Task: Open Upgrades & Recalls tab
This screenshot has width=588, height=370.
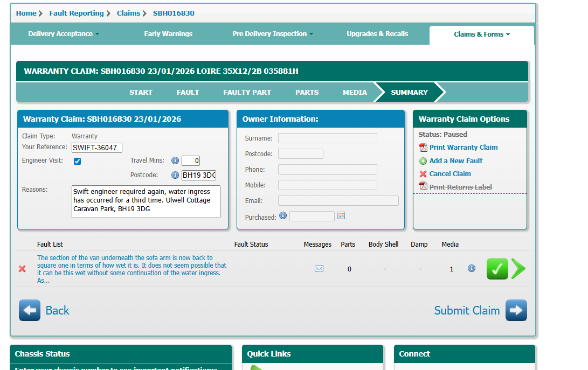Action: pos(377,34)
